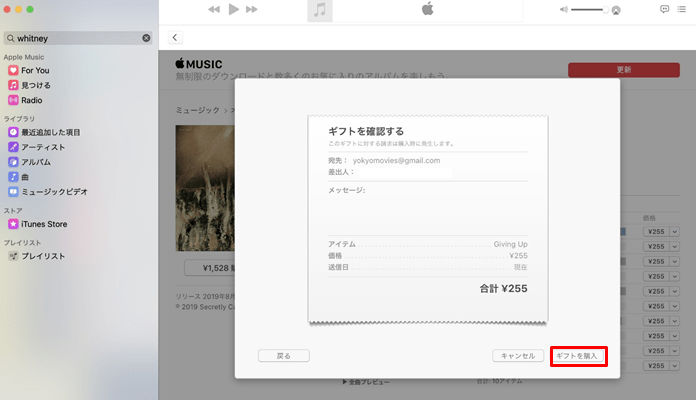The width and height of the screenshot is (697, 400).
Task: Click the recently added clock icon
Action: pyautogui.click(x=13, y=132)
